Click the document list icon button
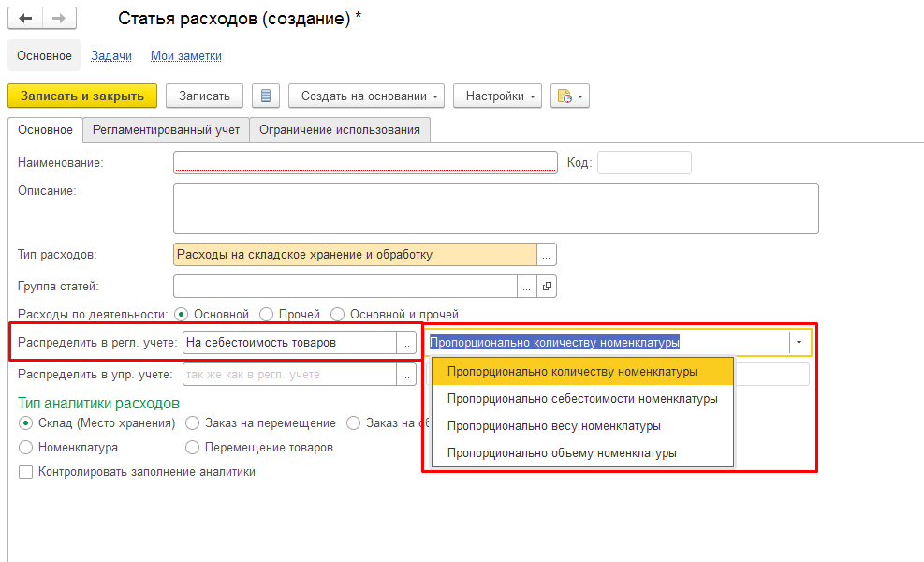924x562 pixels. pos(266,96)
